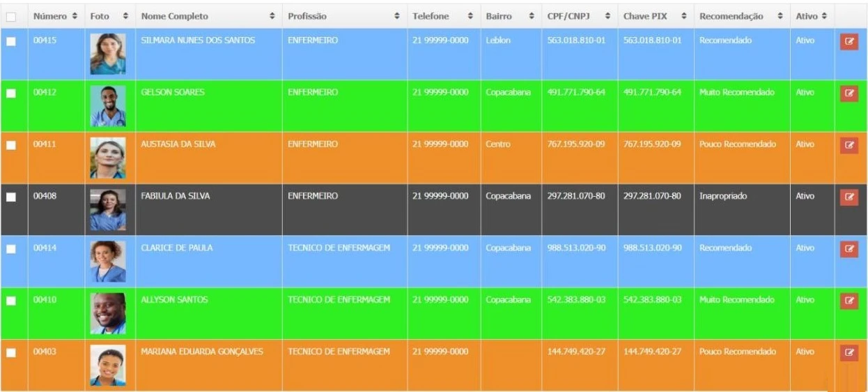The height and width of the screenshot is (392, 868).
Task: Check the box for row 00403
Action: coord(10,353)
